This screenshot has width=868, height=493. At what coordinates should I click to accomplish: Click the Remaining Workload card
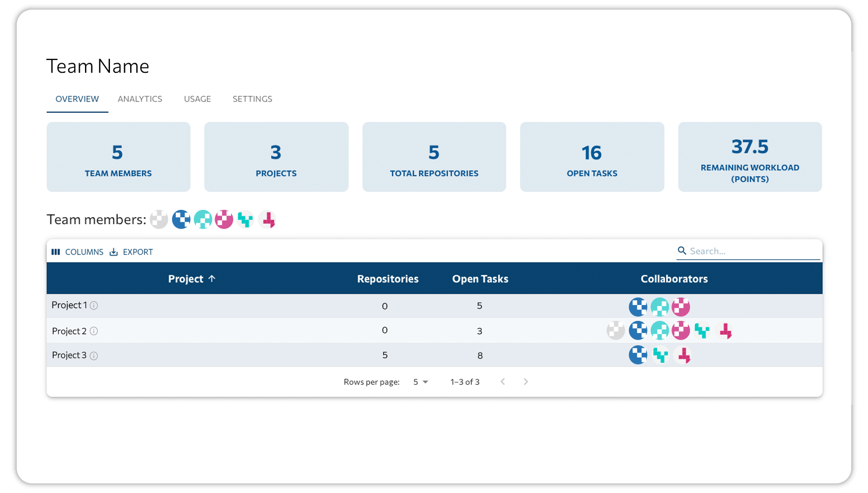tap(750, 157)
